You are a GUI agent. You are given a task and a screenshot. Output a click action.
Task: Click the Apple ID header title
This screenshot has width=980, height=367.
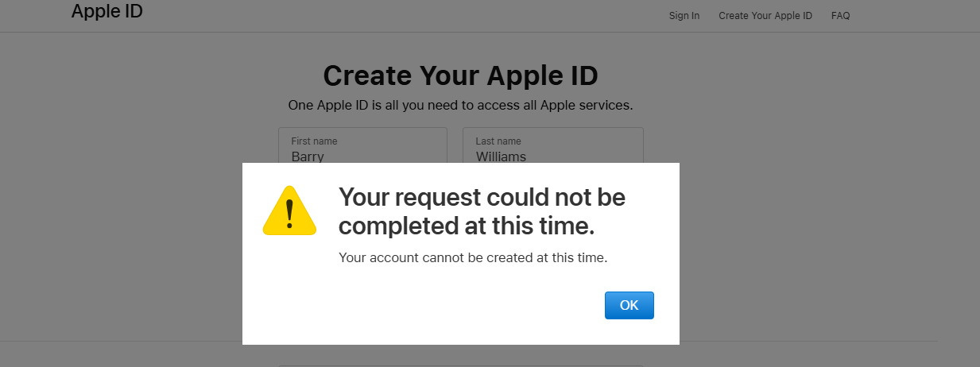(x=107, y=11)
